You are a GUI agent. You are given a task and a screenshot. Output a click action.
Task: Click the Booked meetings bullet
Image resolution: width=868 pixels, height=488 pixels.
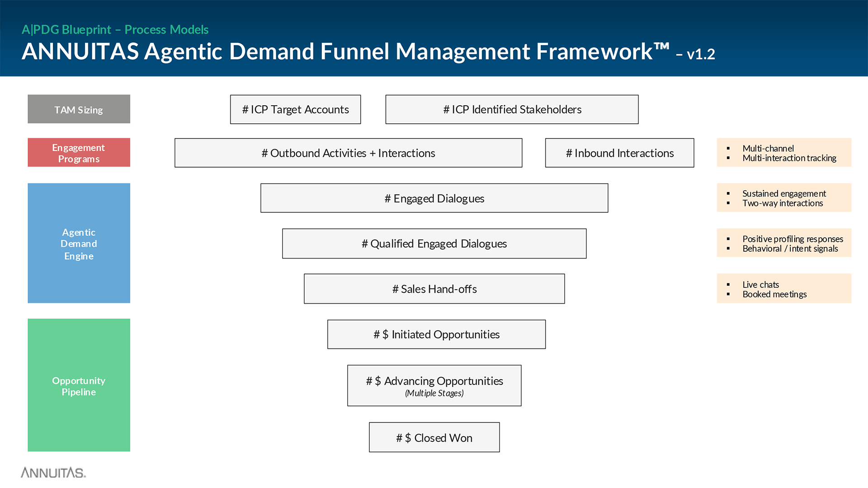tap(774, 294)
